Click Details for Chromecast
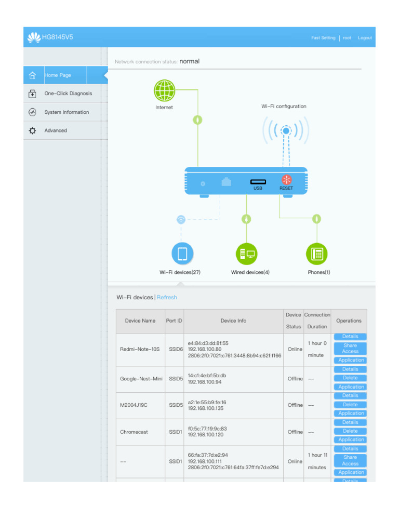399x532 pixels. (350, 422)
